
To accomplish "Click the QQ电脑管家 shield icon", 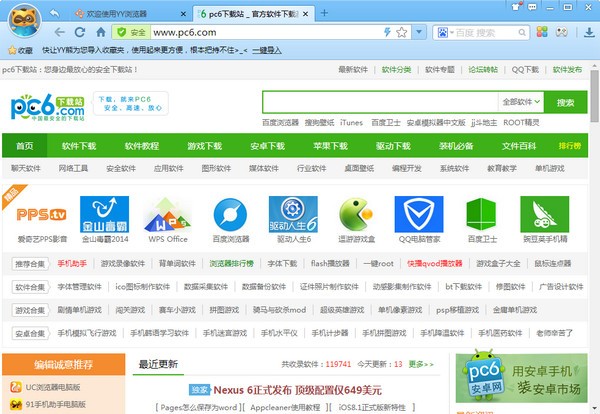I will tap(417, 213).
